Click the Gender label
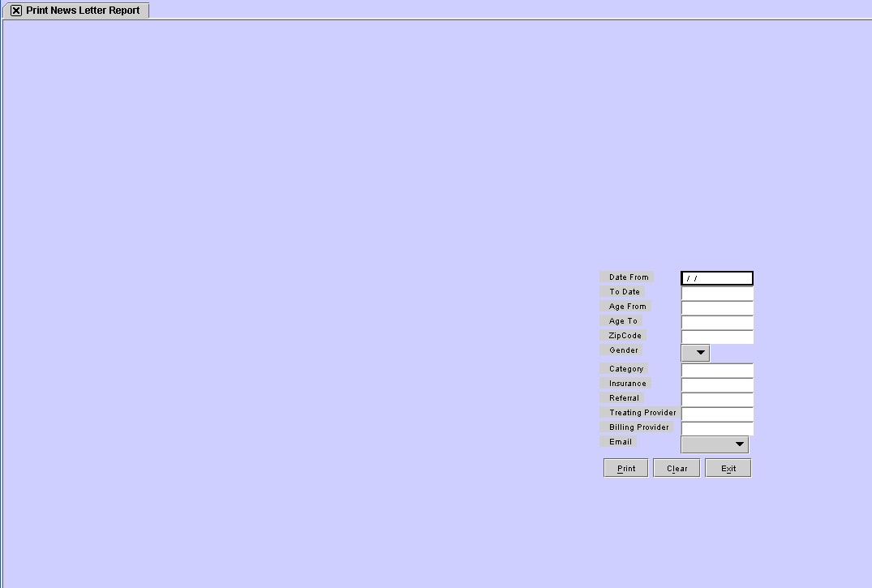This screenshot has width=872, height=588. coord(621,350)
